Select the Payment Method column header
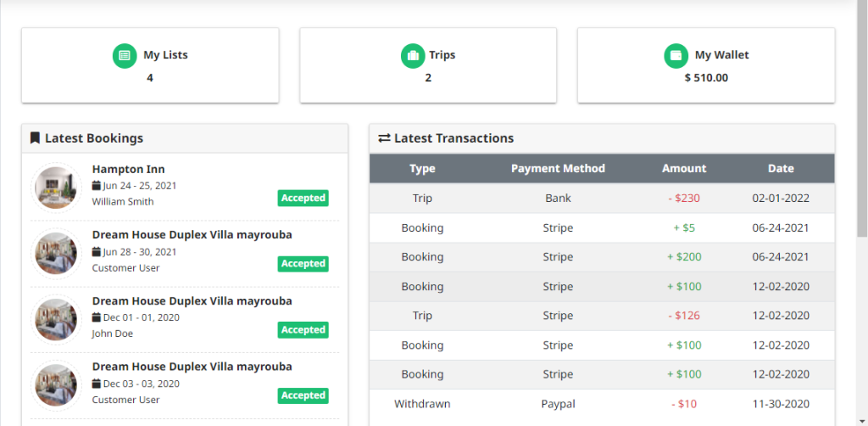 (x=558, y=168)
